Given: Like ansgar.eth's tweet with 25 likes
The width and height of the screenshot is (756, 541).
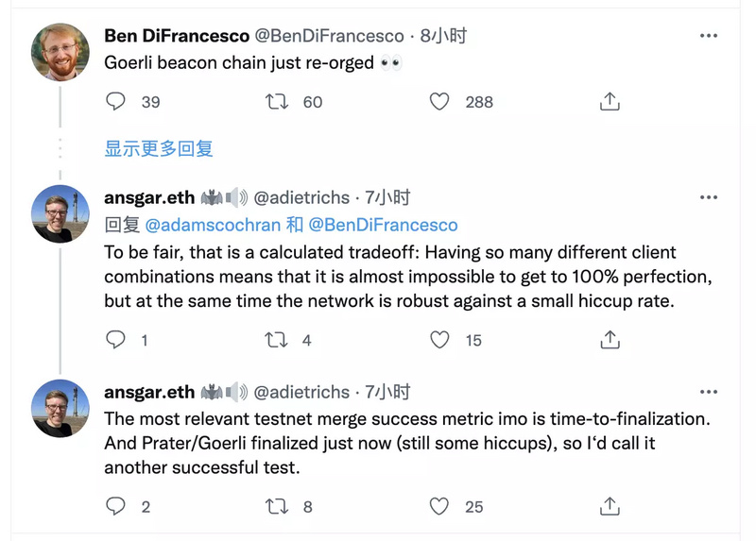Looking at the screenshot, I should click(x=439, y=507).
